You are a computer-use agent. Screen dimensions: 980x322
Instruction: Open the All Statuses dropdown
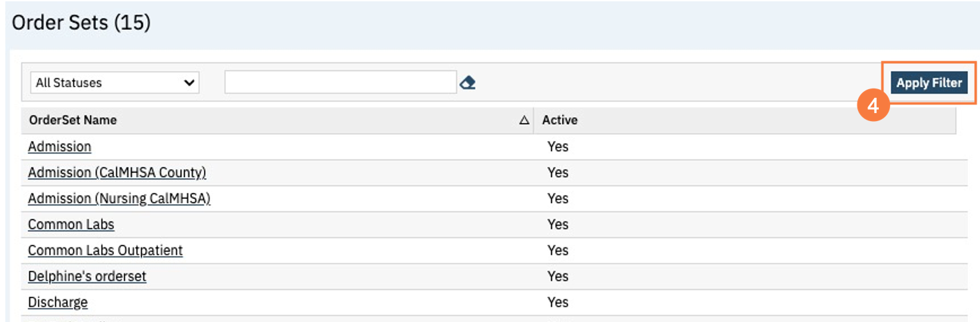point(115,83)
